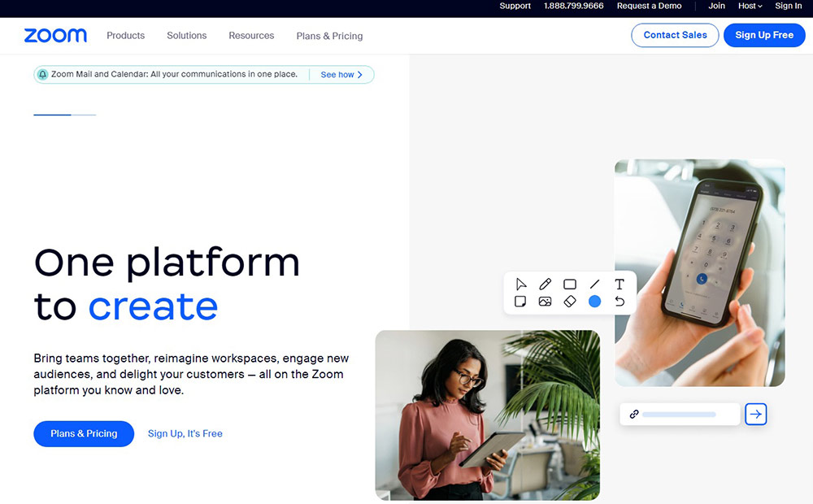Click the Join link
Image resolution: width=813 pixels, height=504 pixels.
[x=716, y=6]
